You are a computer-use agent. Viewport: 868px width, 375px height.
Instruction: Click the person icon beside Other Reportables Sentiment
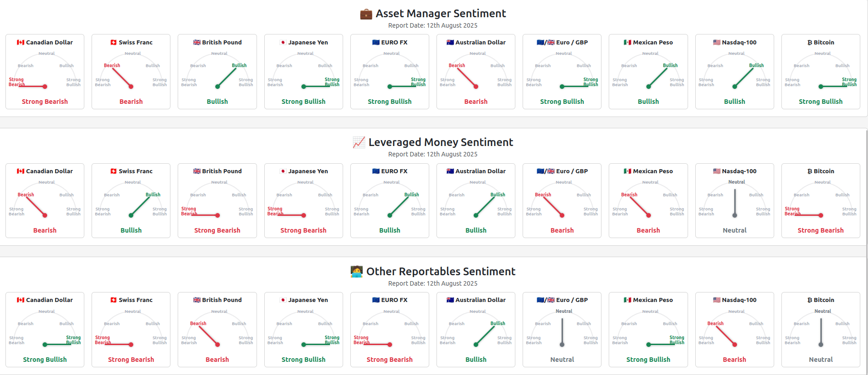point(357,272)
